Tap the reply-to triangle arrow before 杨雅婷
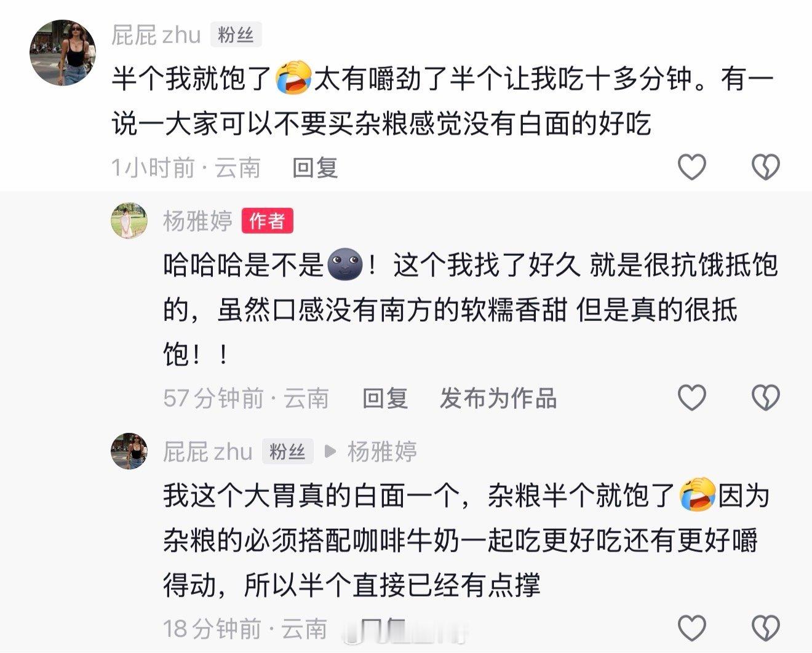Viewport: 812px width, 653px height. coord(330,451)
